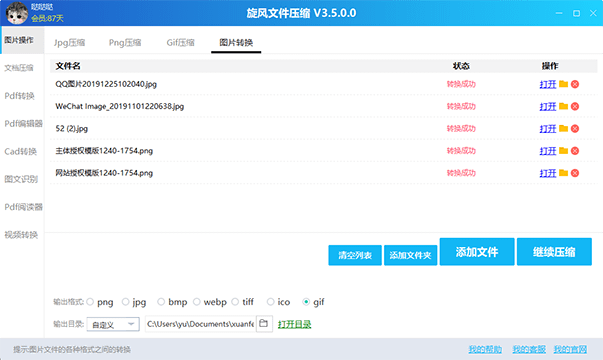Image resolution: width=603 pixels, height=360 pixels.
Task: Maximize the 旋风文件压缩 window
Action: [576, 13]
